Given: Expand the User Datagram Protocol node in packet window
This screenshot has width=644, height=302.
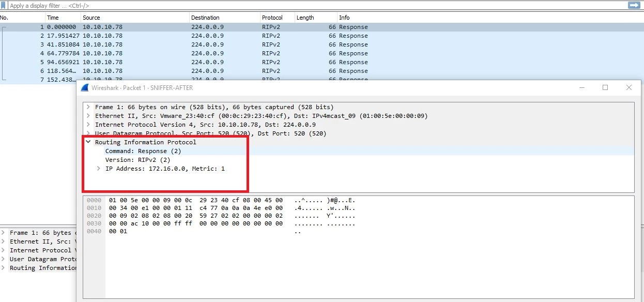Looking at the screenshot, I should (x=88, y=133).
